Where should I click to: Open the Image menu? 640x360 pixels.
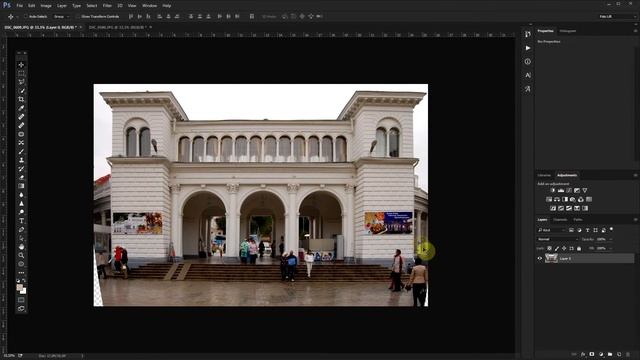point(46,6)
